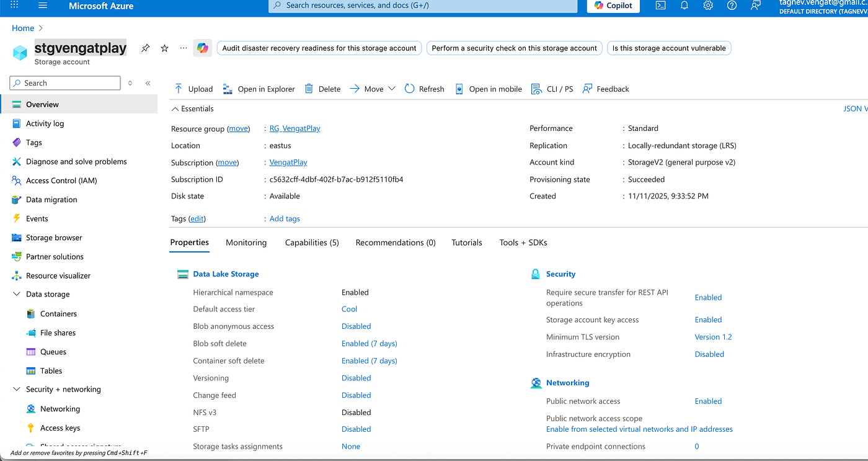Open CLI / PS command
The height and width of the screenshot is (461, 868).
pyautogui.click(x=552, y=89)
